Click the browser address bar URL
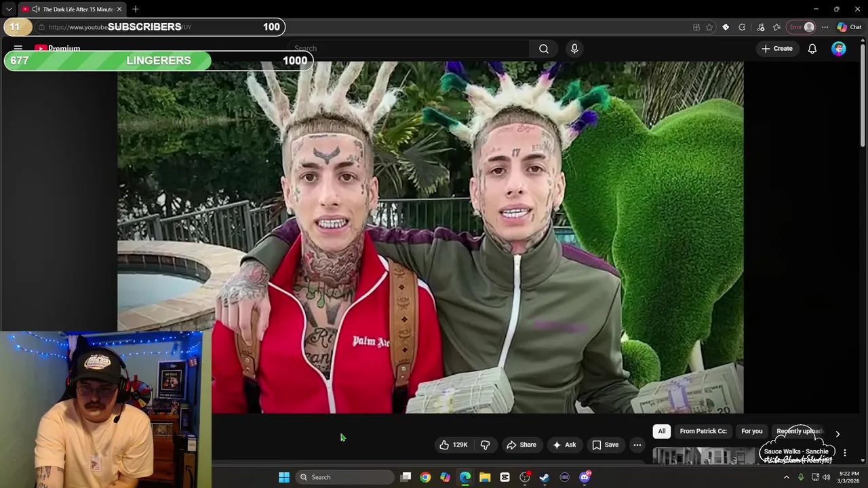Viewport: 868px width, 488px height. pyautogui.click(x=120, y=27)
